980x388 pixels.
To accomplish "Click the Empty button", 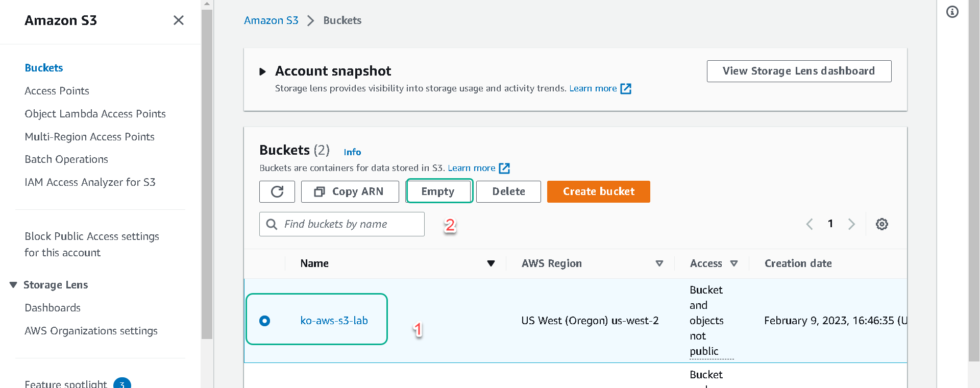I will coord(438,191).
